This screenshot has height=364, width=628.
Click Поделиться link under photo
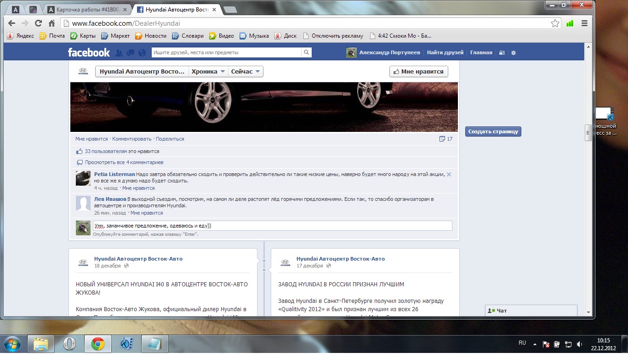point(170,139)
